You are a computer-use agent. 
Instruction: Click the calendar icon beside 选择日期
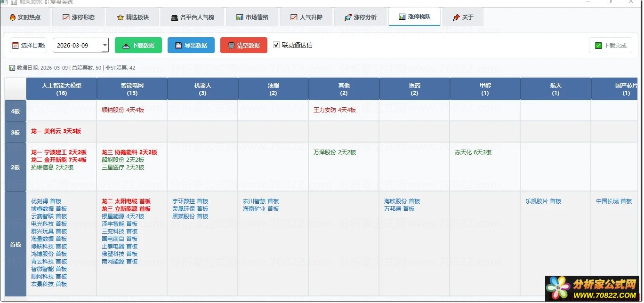pos(16,46)
